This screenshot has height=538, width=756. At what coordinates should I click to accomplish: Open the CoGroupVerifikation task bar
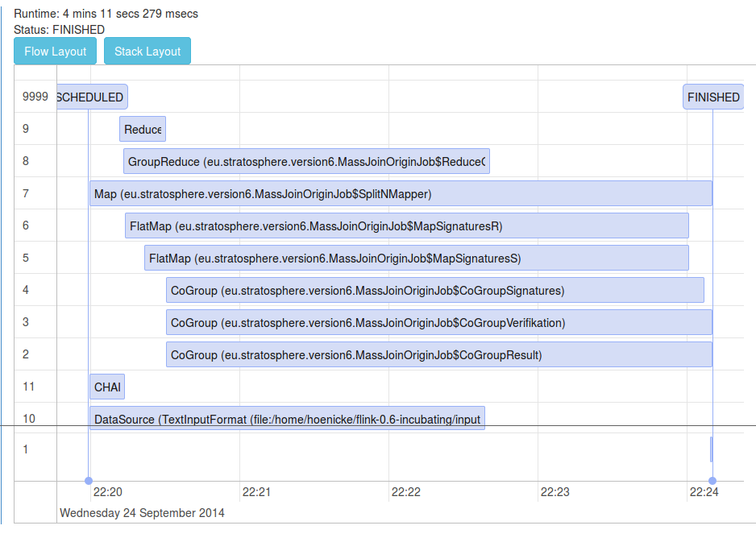439,323
